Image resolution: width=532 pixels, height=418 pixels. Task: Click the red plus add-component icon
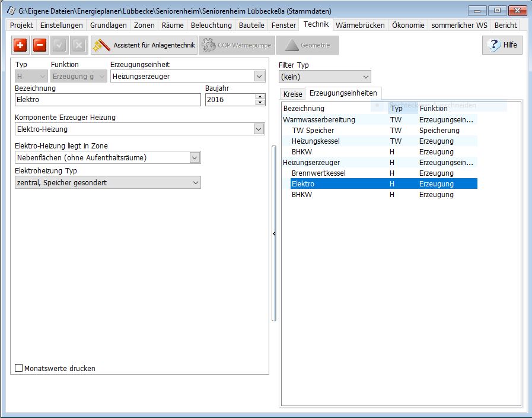coord(20,45)
